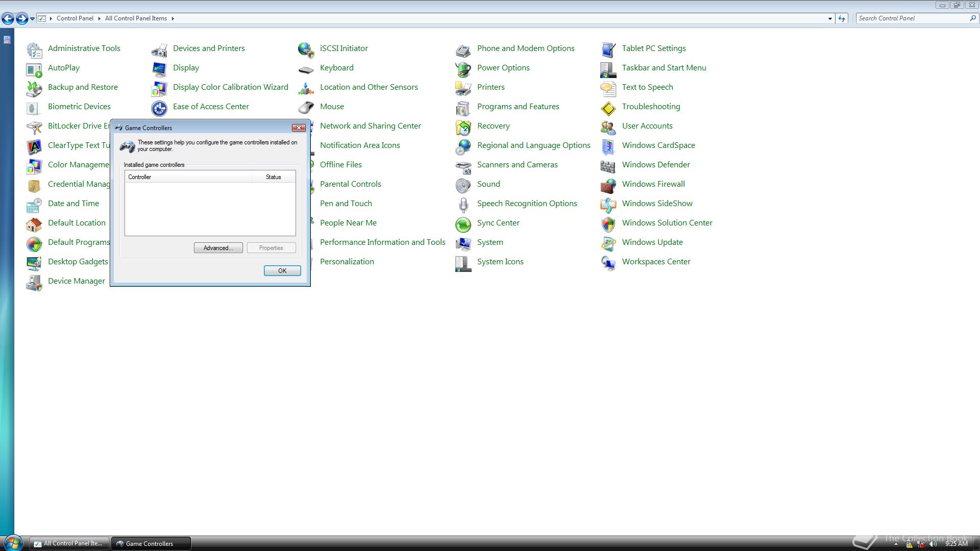Open the Windows Solution Center link

(667, 223)
